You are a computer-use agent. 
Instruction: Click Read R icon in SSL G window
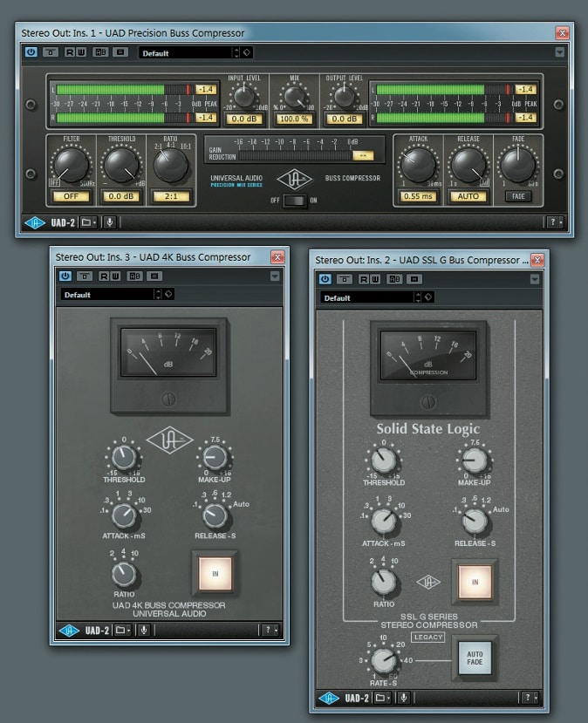pyautogui.click(x=364, y=279)
